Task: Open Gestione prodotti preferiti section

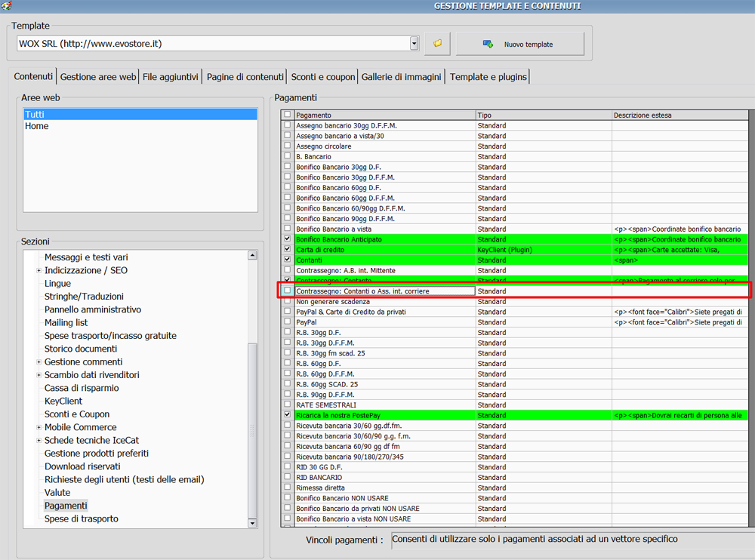Action: tap(97, 453)
